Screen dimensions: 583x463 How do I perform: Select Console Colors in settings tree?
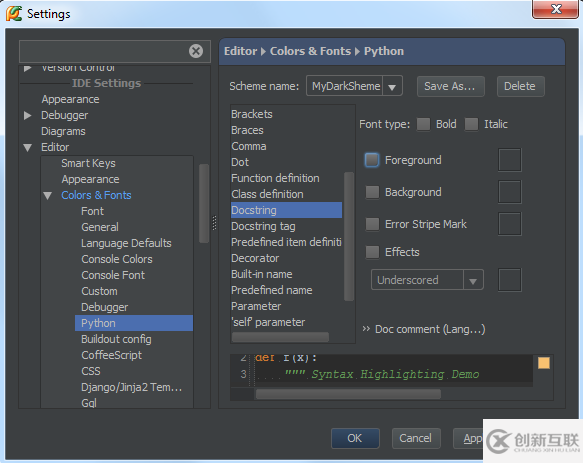pyautogui.click(x=117, y=259)
